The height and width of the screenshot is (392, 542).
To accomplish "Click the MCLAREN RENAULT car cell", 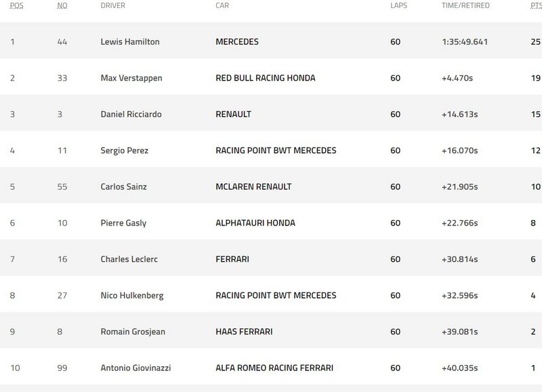I will click(x=253, y=187).
